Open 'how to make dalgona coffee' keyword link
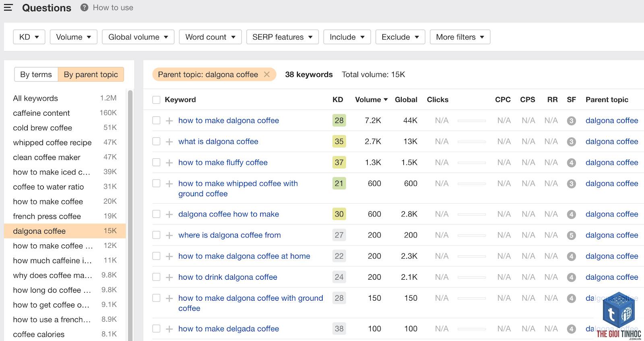This screenshot has width=644, height=341. coord(229,121)
